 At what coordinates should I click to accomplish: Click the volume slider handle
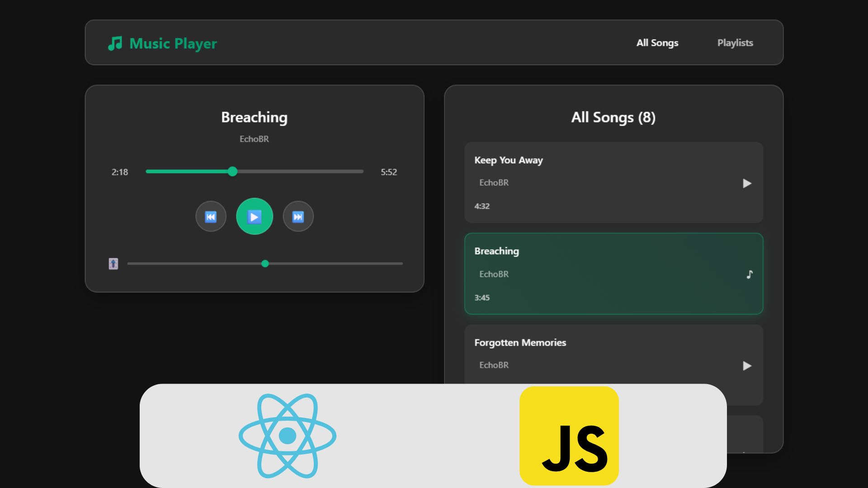(x=265, y=263)
